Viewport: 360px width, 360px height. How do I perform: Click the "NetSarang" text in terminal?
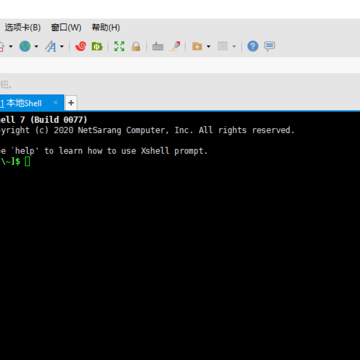click(x=99, y=130)
